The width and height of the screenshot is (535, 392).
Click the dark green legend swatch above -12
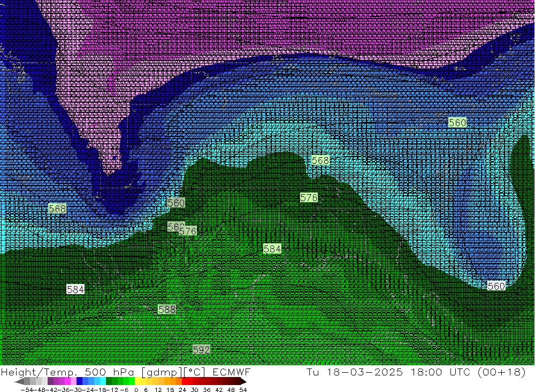(x=109, y=381)
